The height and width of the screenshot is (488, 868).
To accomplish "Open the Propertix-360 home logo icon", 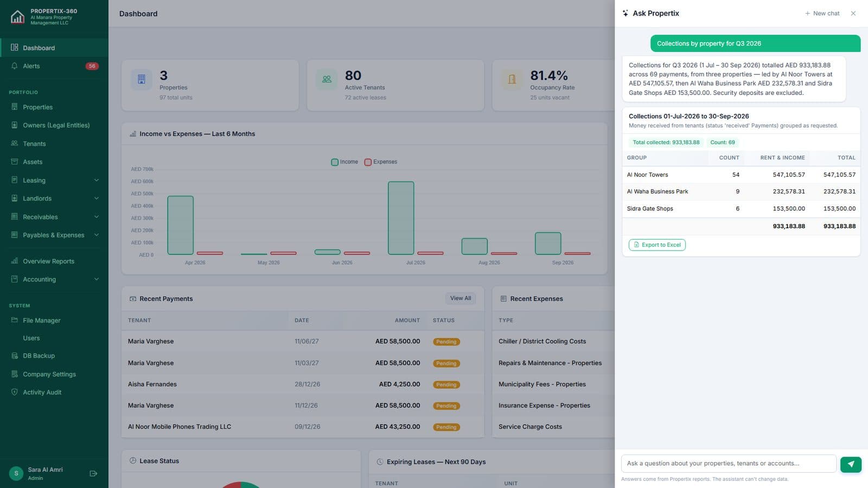I will (17, 17).
